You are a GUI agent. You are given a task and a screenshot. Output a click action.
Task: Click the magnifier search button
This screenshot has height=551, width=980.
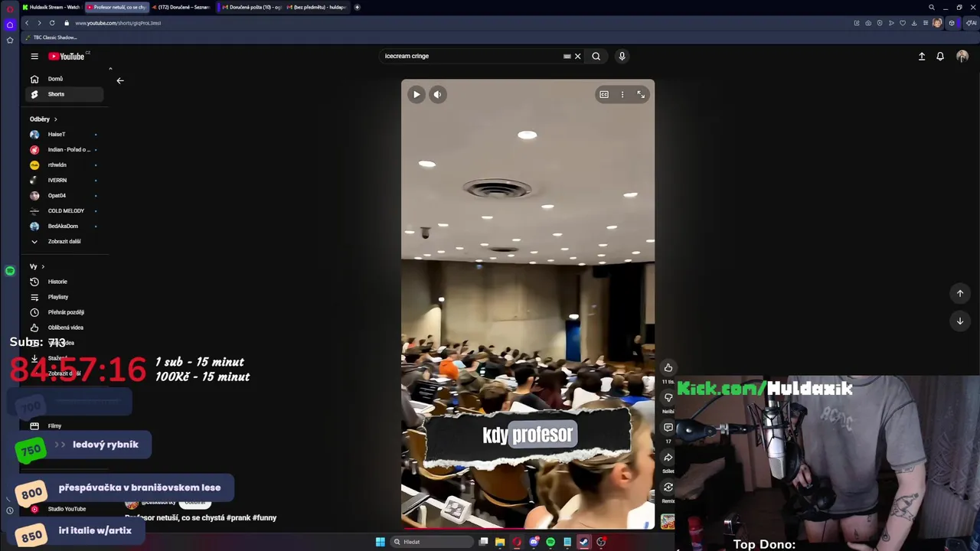pos(596,56)
